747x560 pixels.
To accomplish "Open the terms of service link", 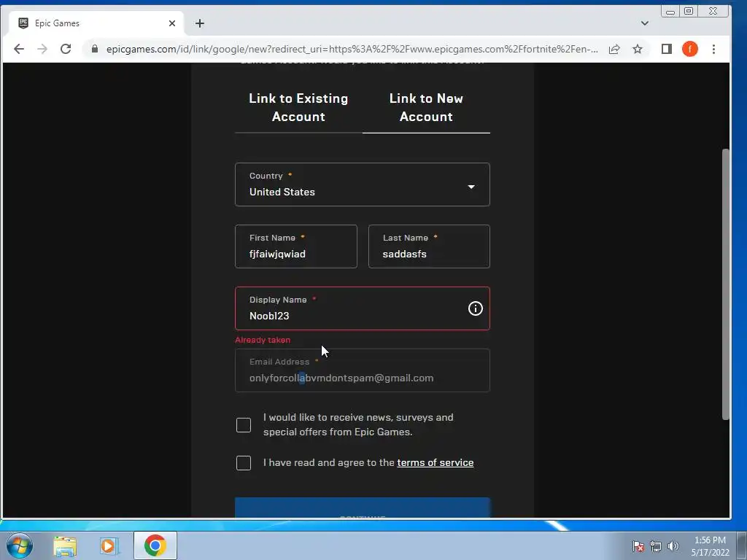I will coord(436,463).
